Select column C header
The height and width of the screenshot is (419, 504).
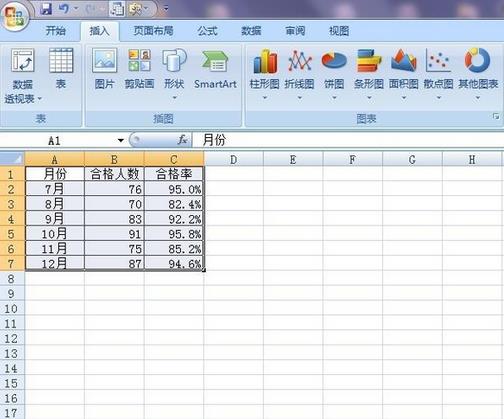coord(174,159)
